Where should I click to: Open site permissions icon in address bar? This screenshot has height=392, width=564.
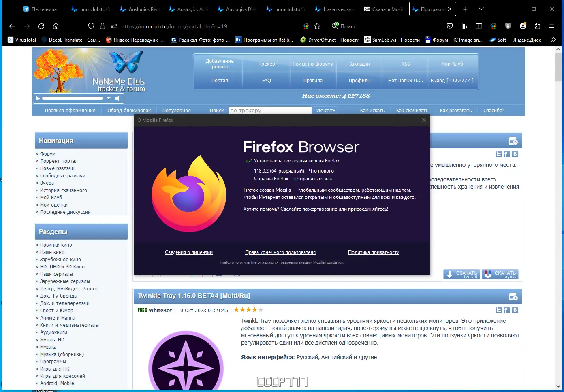click(114, 26)
